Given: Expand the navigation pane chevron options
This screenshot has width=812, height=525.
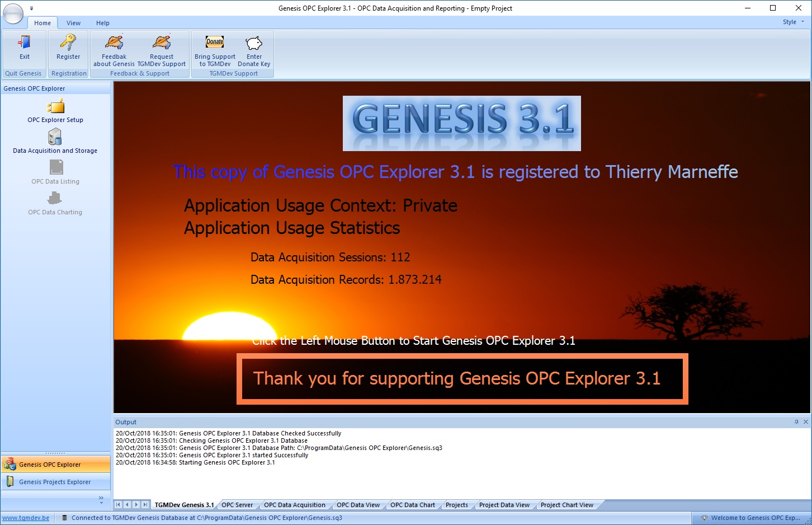Looking at the screenshot, I should pyautogui.click(x=101, y=499).
